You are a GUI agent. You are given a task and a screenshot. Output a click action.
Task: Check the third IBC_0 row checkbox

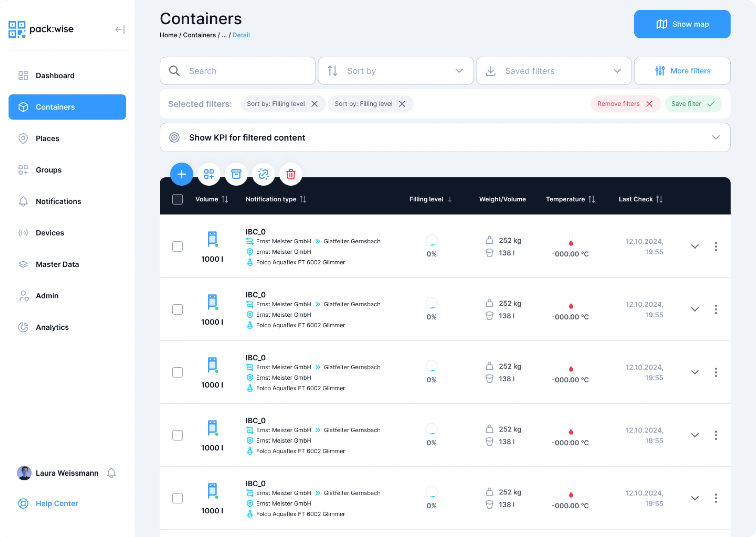[178, 372]
